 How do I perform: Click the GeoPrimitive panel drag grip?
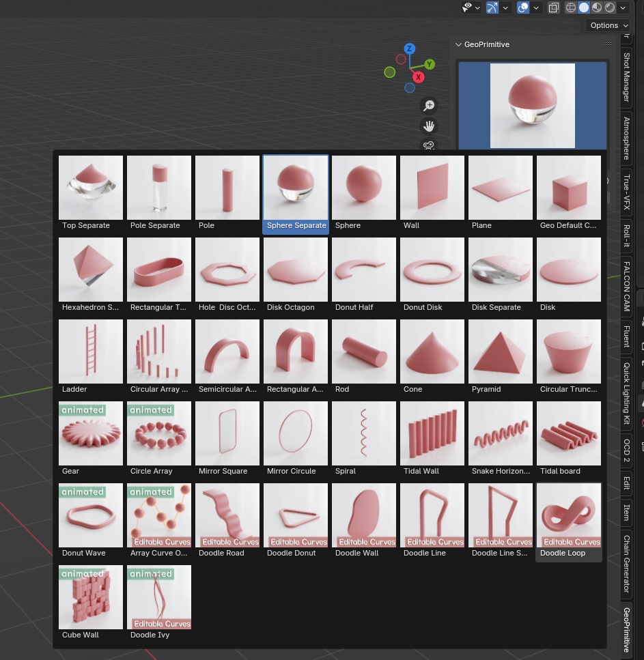coord(607,44)
